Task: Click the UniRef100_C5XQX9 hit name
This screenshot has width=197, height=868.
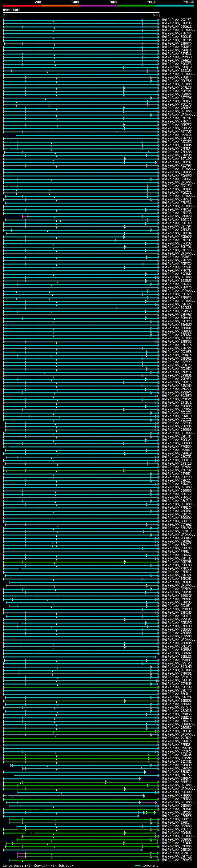Action: point(177,450)
